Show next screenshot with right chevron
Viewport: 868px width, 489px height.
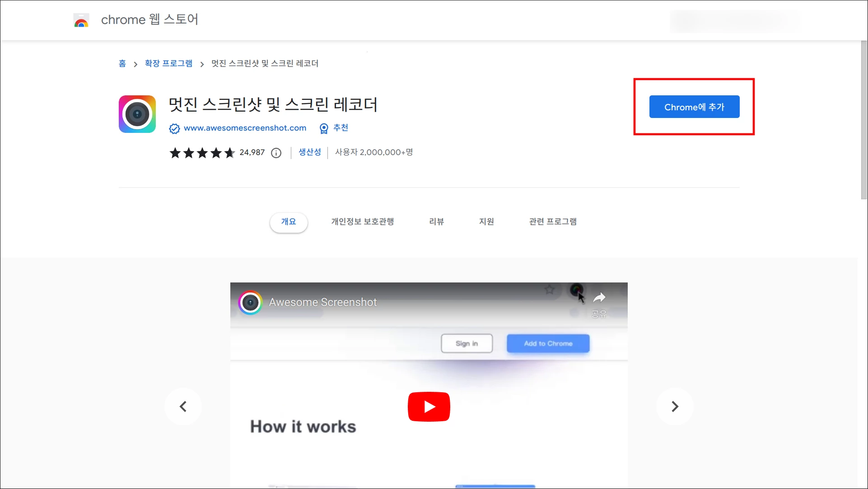tap(675, 406)
